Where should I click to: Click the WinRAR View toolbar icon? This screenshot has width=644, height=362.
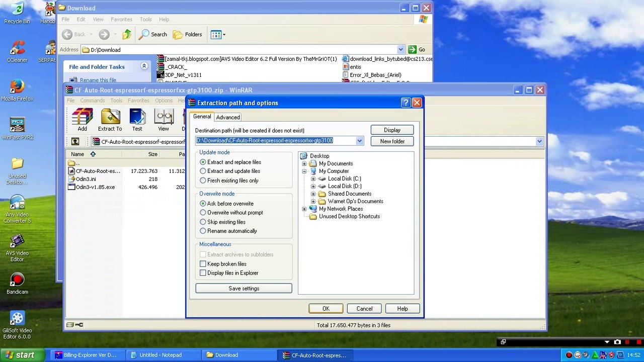tap(164, 120)
